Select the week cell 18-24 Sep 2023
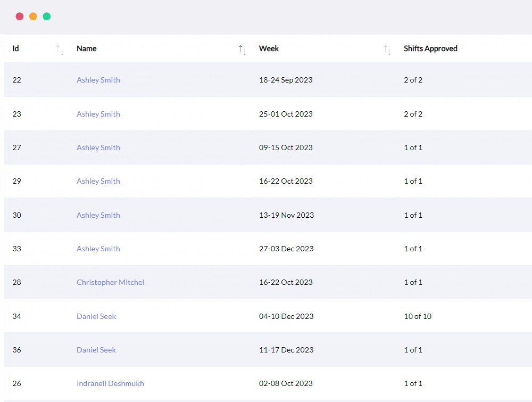The image size is (532, 402). tap(286, 80)
